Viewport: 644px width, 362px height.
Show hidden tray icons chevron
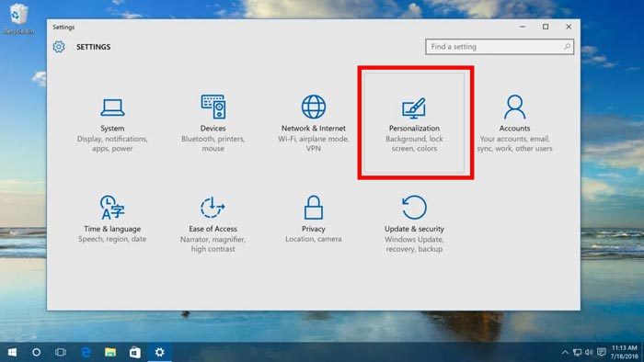[x=565, y=352]
